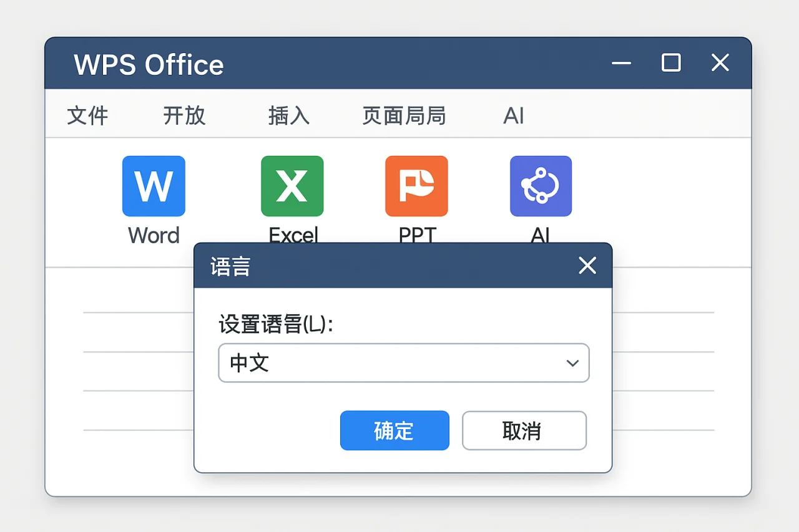Open the 页面局局 menu
The width and height of the screenshot is (799, 532).
[x=404, y=115]
